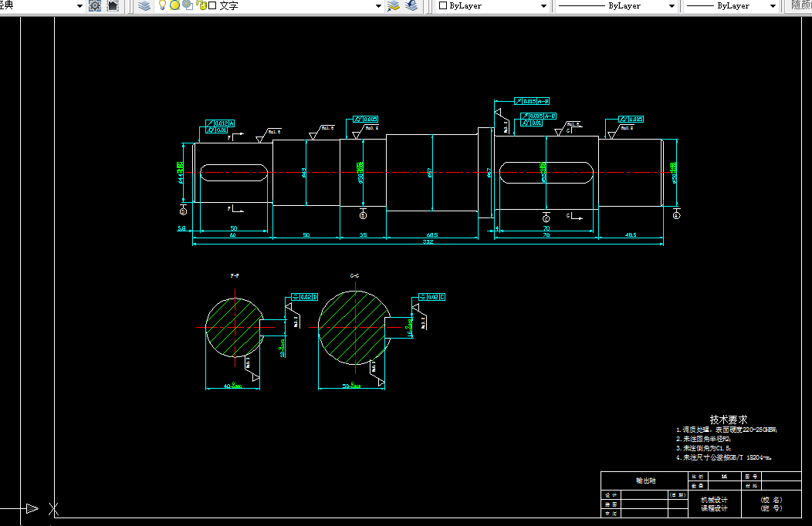This screenshot has width=812, height=526.
Task: Click Make Object's Layer Current icon
Action: coord(394,5)
